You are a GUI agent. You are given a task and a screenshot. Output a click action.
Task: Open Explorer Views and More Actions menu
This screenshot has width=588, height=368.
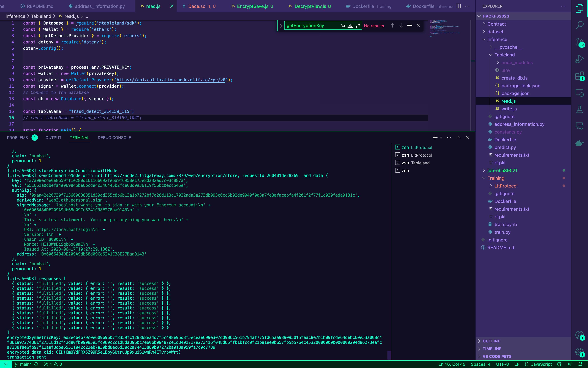point(563,6)
